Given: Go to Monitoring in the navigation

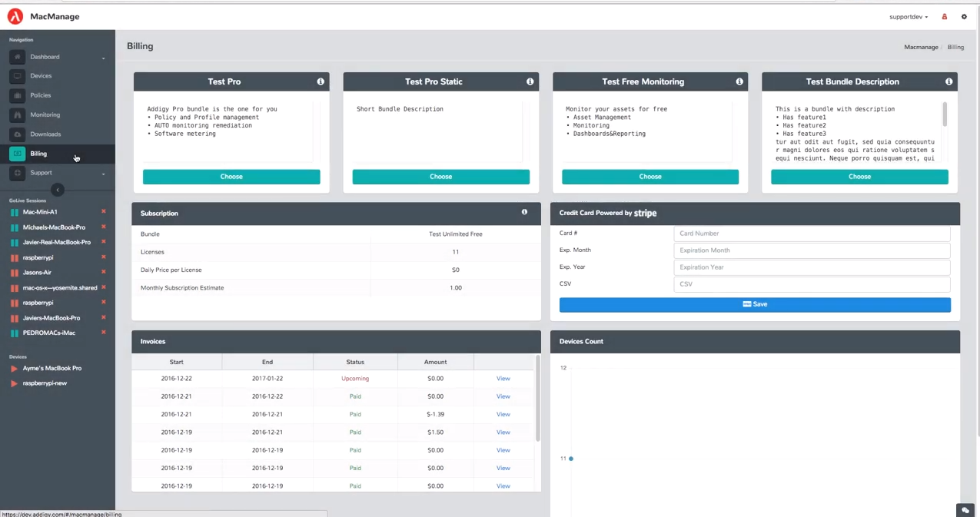Looking at the screenshot, I should [45, 114].
